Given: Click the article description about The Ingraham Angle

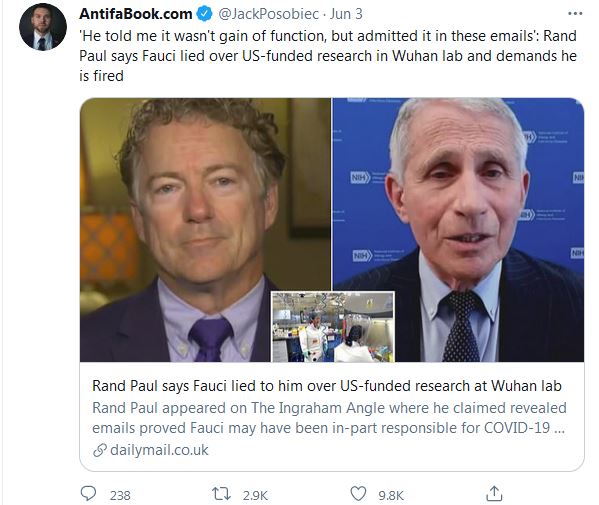Looking at the screenshot, I should click(329, 418).
